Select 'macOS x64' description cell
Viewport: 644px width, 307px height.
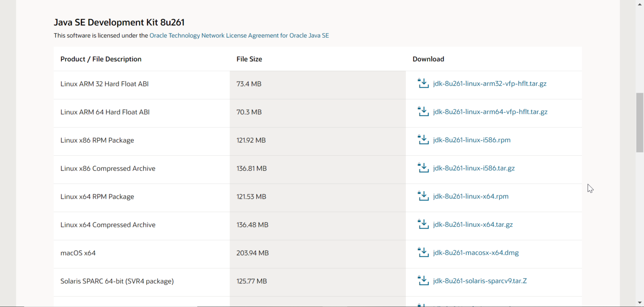(x=142, y=254)
